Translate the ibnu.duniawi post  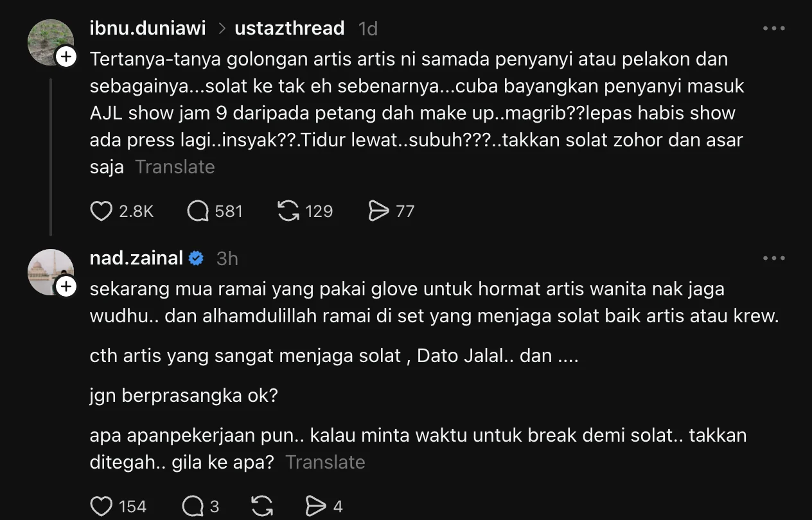coord(175,167)
